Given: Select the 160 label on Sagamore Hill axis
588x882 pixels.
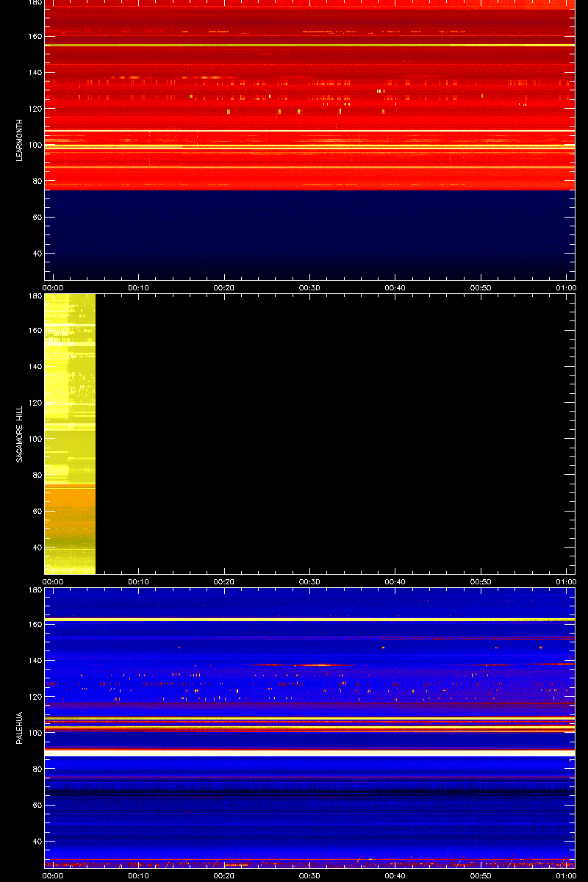Looking at the screenshot, I should click(35, 331).
